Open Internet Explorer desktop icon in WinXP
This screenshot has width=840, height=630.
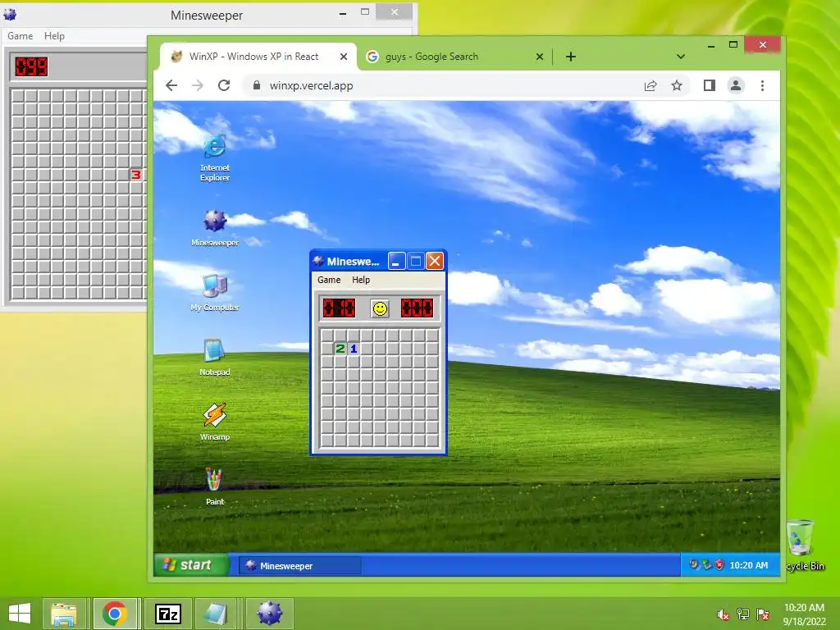(215, 158)
